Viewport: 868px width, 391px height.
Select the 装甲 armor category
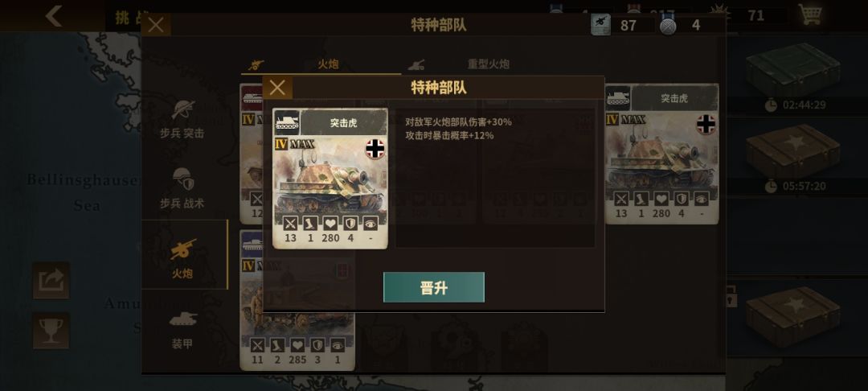182,330
